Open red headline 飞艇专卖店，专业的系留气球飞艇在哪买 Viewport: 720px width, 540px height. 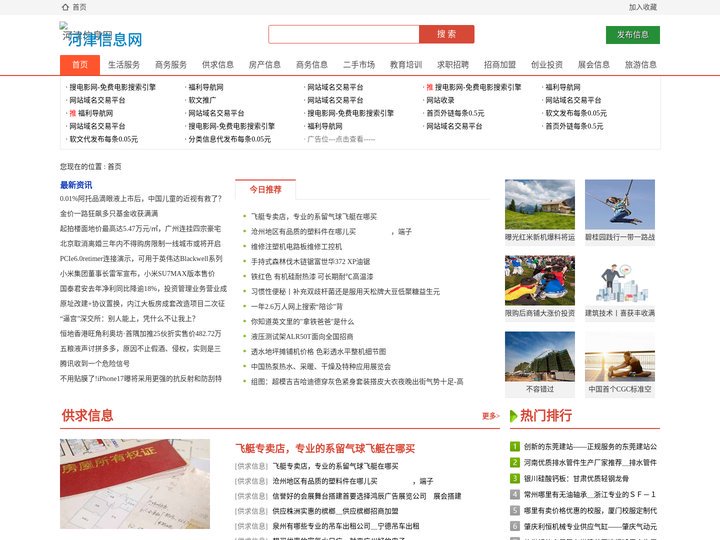pos(325,449)
